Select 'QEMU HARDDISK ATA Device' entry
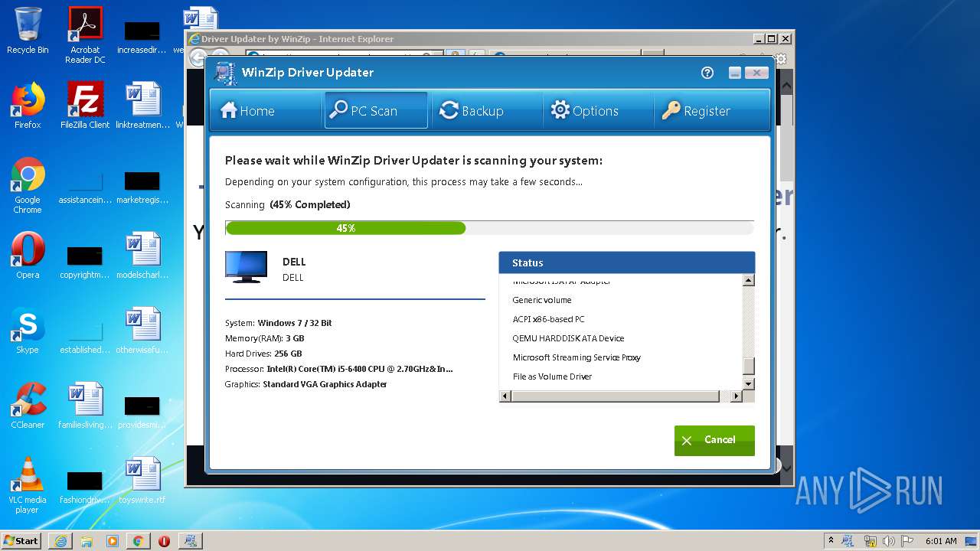 click(x=568, y=338)
